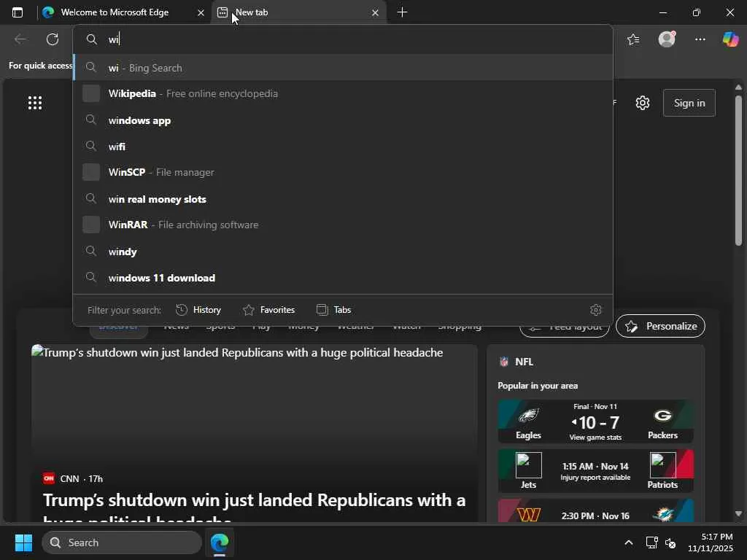The height and width of the screenshot is (560, 747).
Task: Filter search by History
Action: click(x=198, y=310)
